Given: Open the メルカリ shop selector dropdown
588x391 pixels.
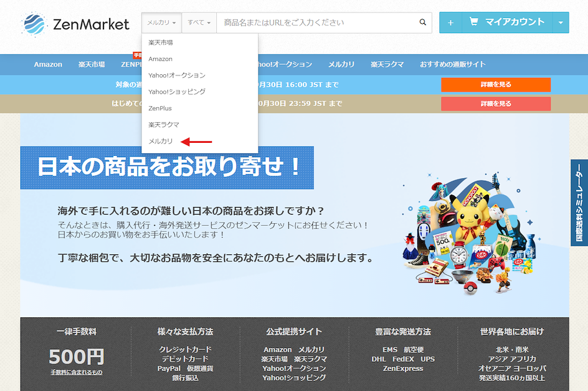Looking at the screenshot, I should coord(161,22).
